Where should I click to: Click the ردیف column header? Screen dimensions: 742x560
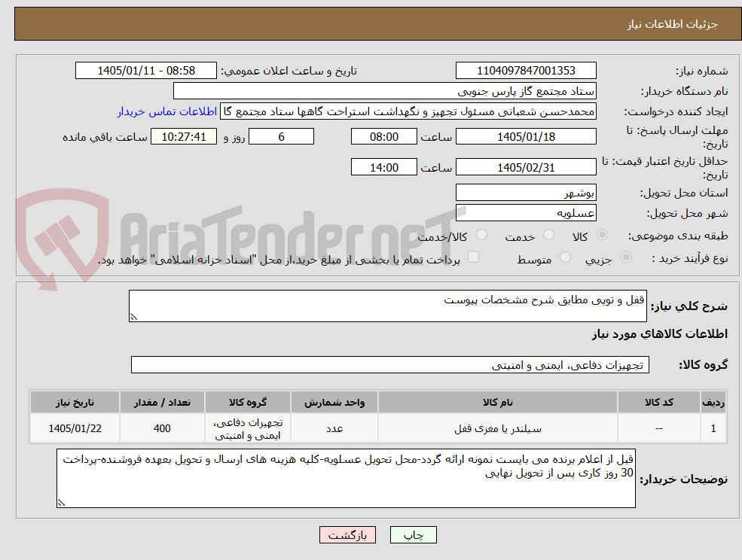pyautogui.click(x=713, y=402)
